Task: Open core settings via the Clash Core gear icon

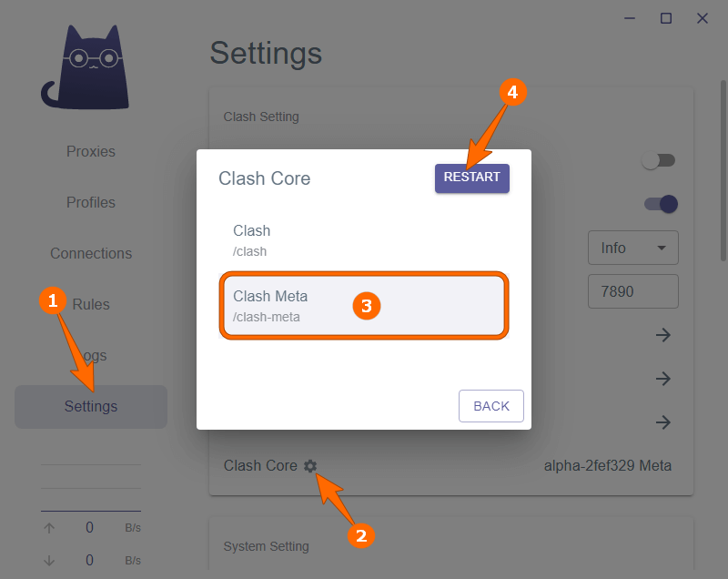Action: (310, 465)
